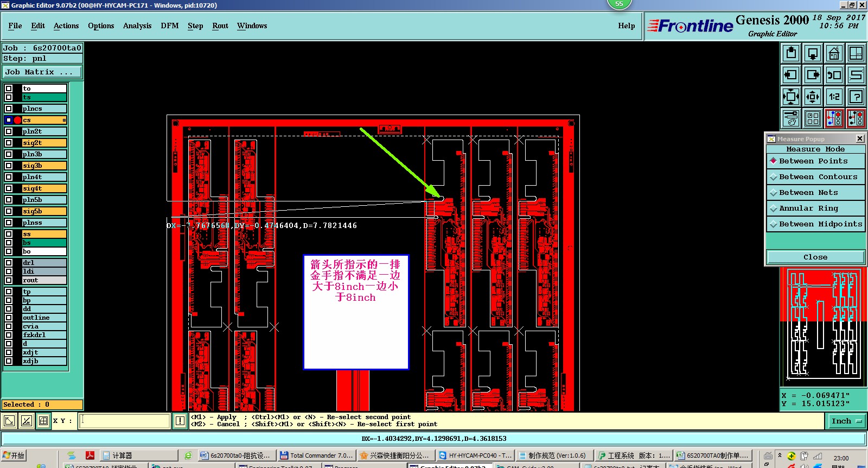This screenshot has height=468, width=868.
Task: Click the pan up view icon
Action: pyautogui.click(x=791, y=53)
